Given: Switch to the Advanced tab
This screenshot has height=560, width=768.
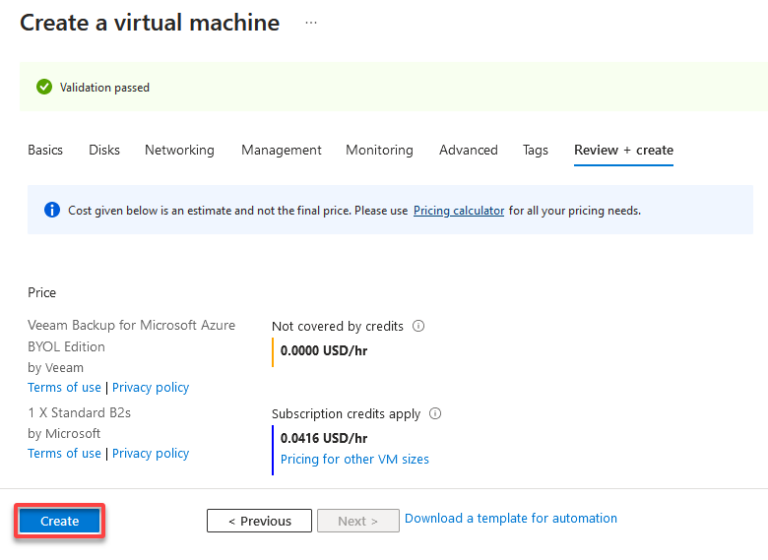Looking at the screenshot, I should [468, 150].
